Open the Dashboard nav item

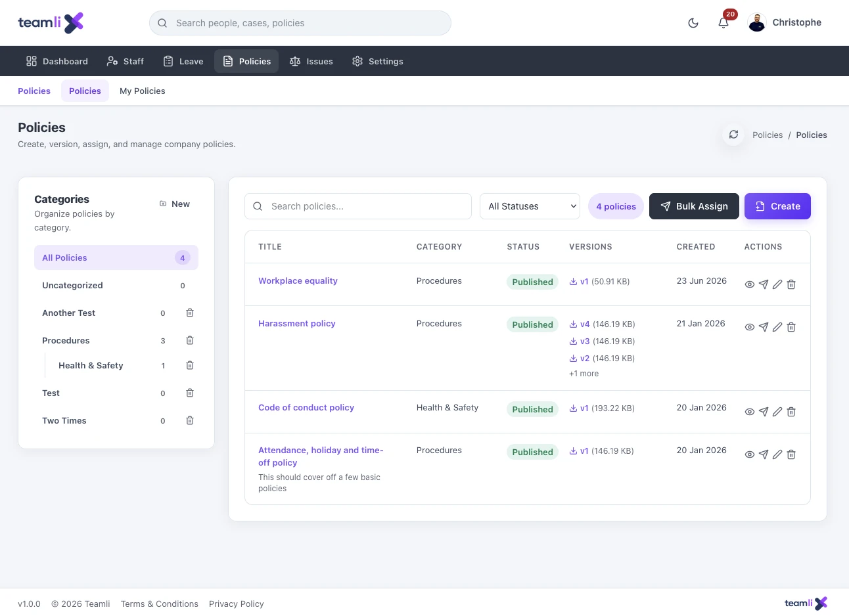57,61
